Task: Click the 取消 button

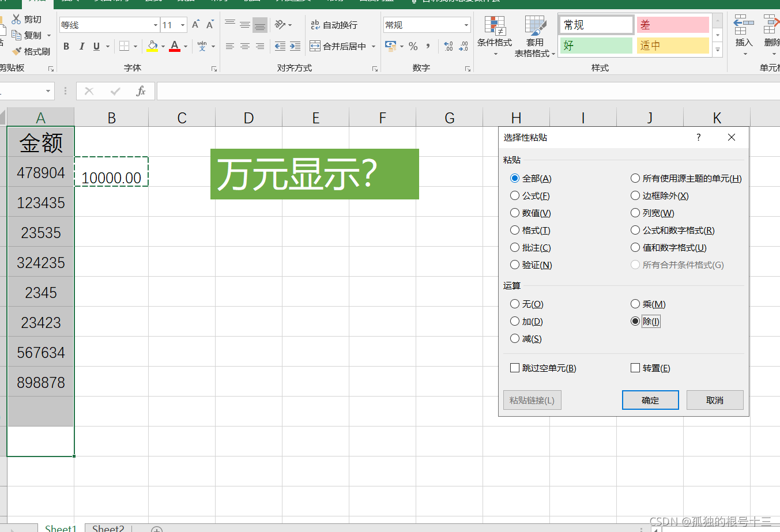Action: 715,400
